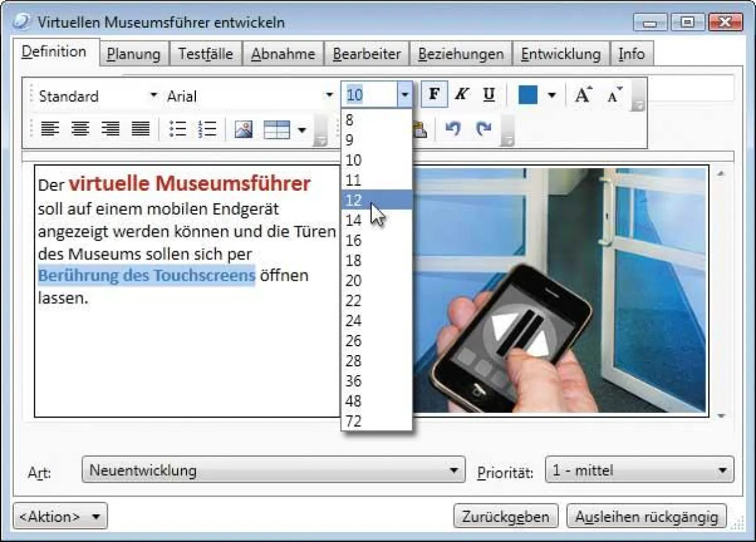This screenshot has height=542, width=756.
Task: Switch to the Planung tab
Action: click(134, 54)
